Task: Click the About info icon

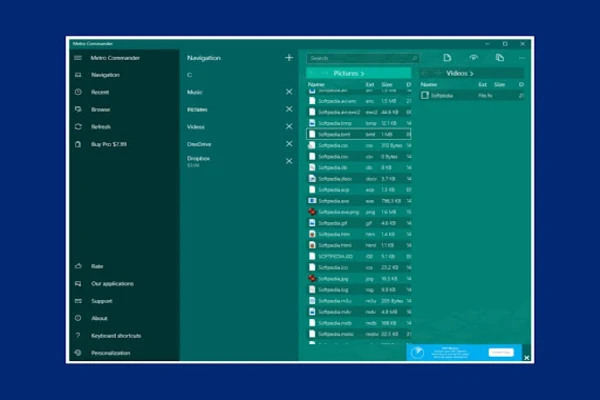Action: (x=78, y=318)
